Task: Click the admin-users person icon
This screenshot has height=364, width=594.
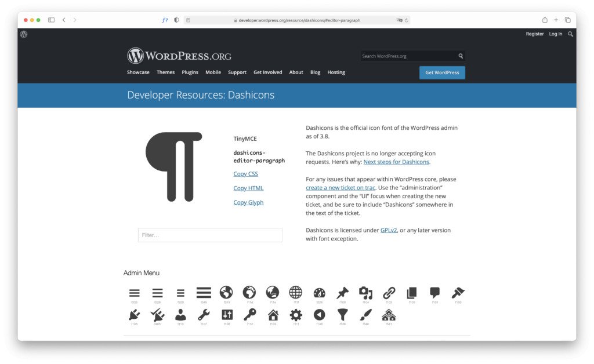Action: 180,315
